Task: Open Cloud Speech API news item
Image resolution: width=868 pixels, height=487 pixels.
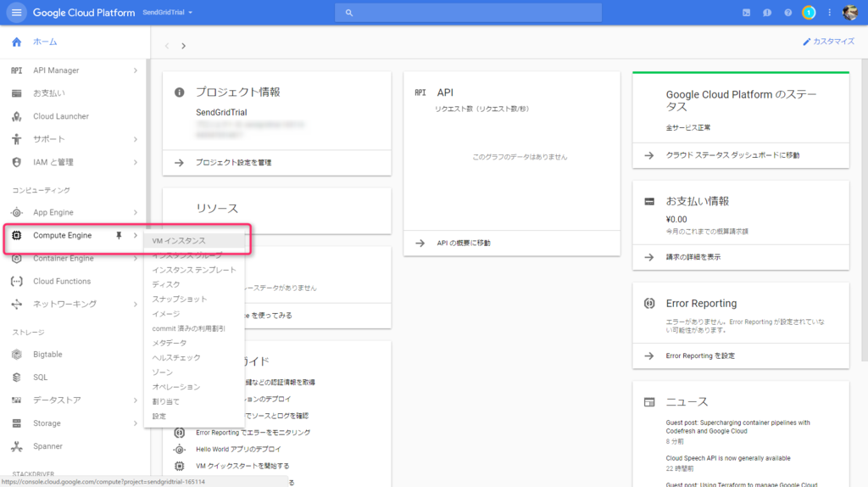Action: (x=728, y=458)
